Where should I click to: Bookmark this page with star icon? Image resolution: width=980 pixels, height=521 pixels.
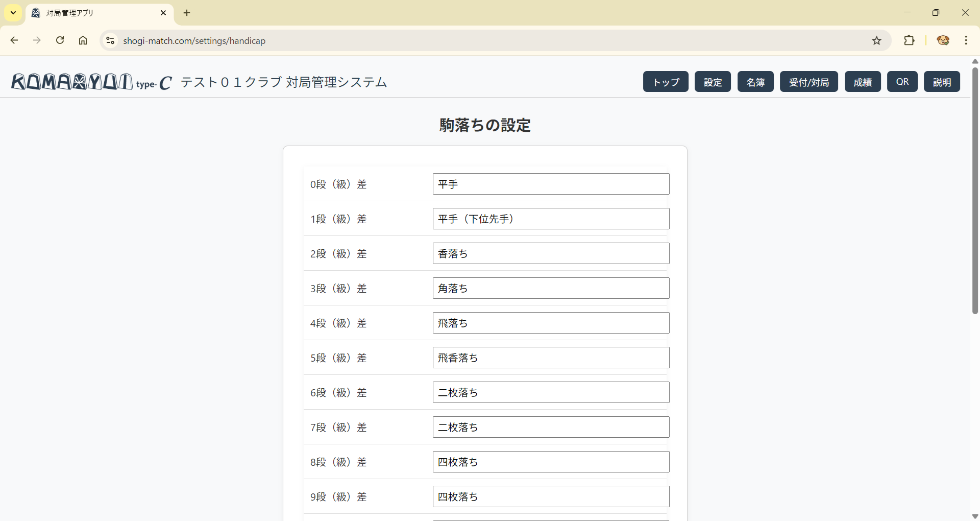tap(876, 40)
